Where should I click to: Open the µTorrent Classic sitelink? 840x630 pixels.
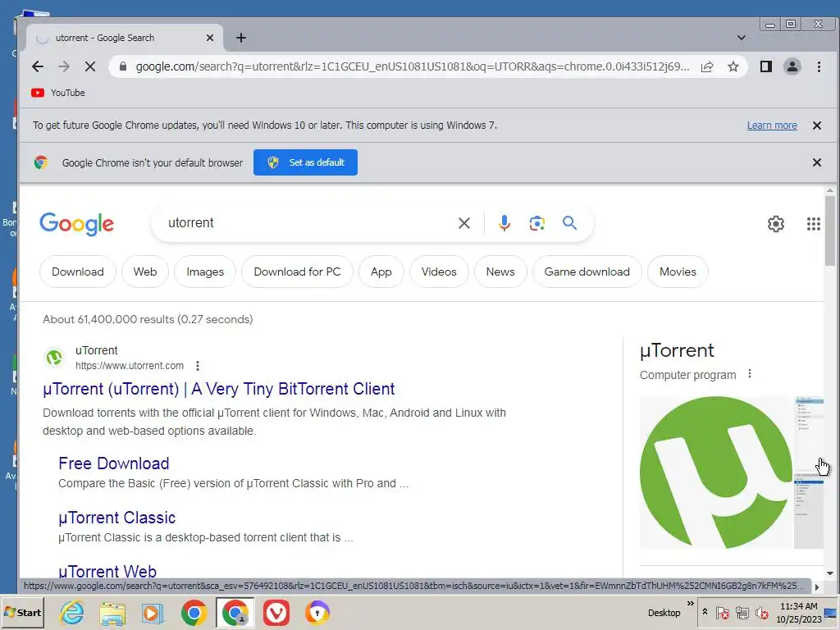click(x=116, y=518)
